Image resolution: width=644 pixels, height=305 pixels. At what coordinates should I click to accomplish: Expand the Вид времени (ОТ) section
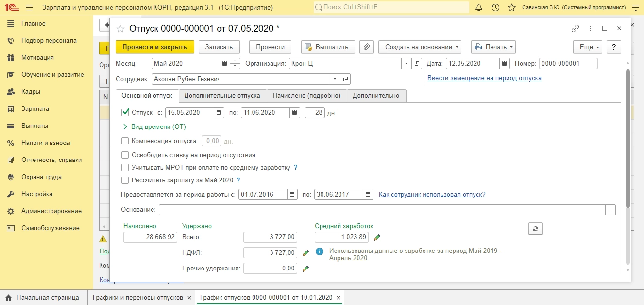pos(154,126)
